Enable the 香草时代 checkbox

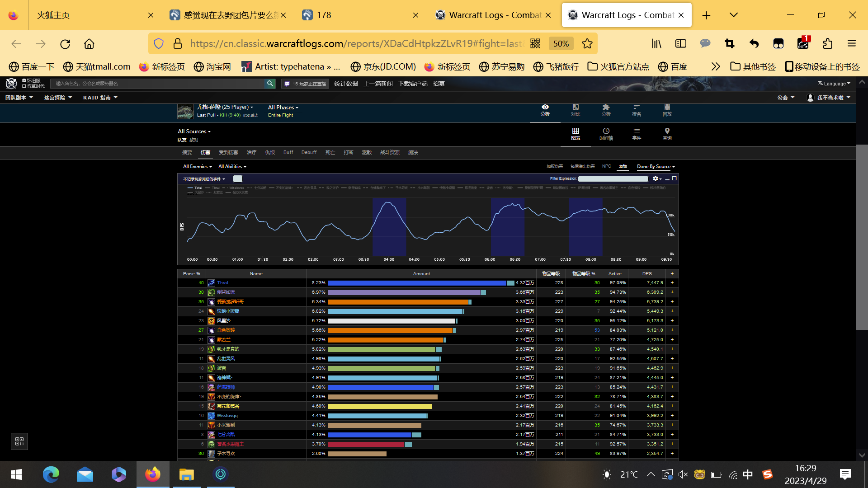pyautogui.click(x=24, y=86)
